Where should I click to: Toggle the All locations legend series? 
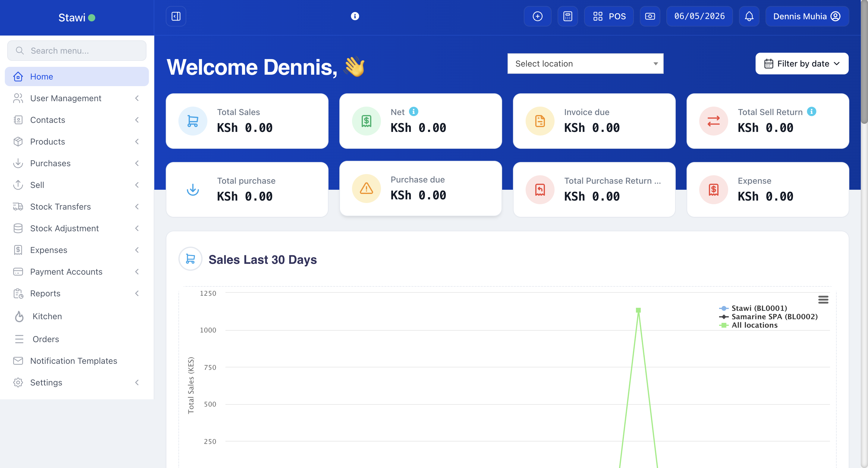click(x=748, y=325)
